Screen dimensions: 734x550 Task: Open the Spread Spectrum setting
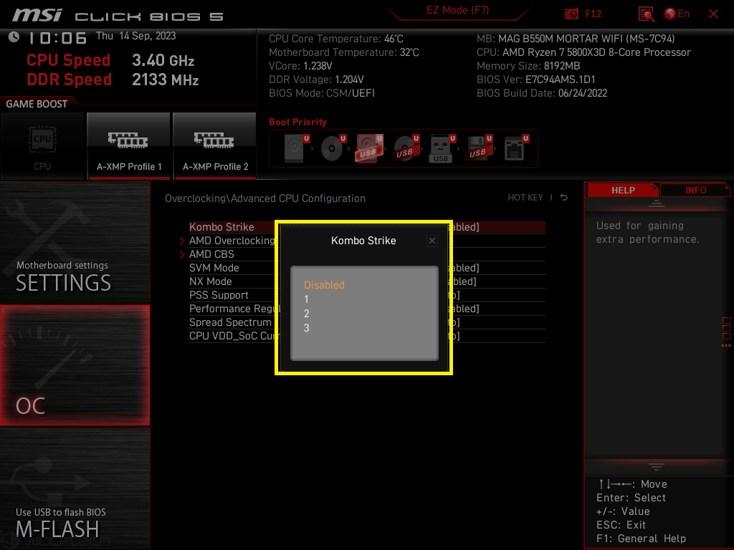pyautogui.click(x=367, y=322)
